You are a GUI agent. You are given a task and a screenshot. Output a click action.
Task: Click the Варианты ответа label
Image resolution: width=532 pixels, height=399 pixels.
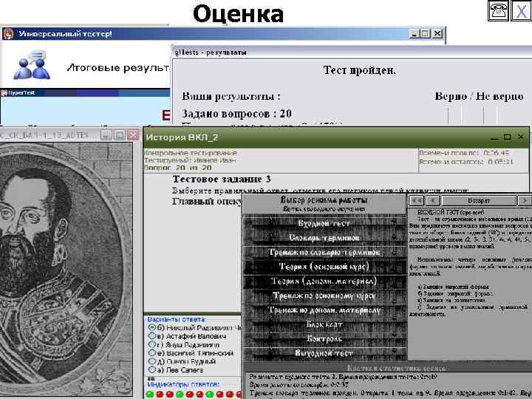(x=176, y=320)
